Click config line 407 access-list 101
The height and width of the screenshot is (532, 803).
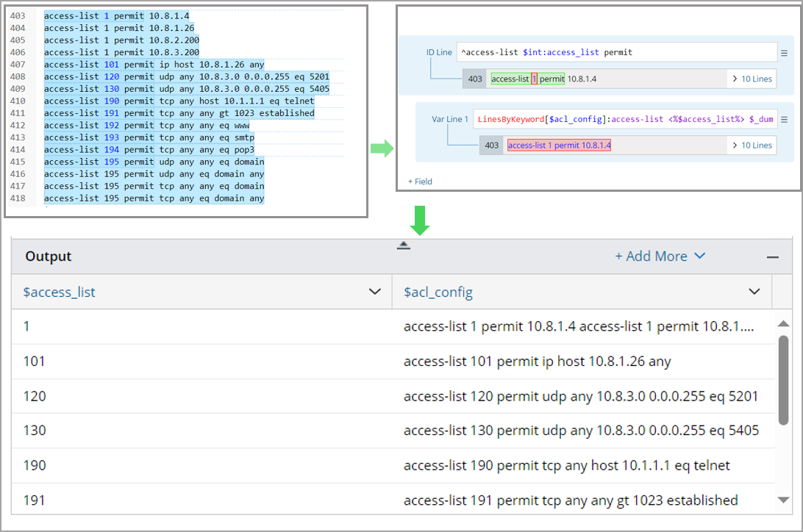[x=154, y=65]
